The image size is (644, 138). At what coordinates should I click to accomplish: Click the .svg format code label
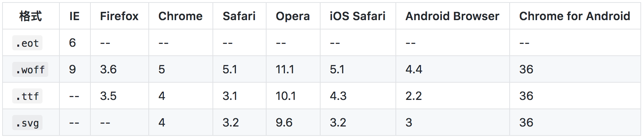click(27, 123)
